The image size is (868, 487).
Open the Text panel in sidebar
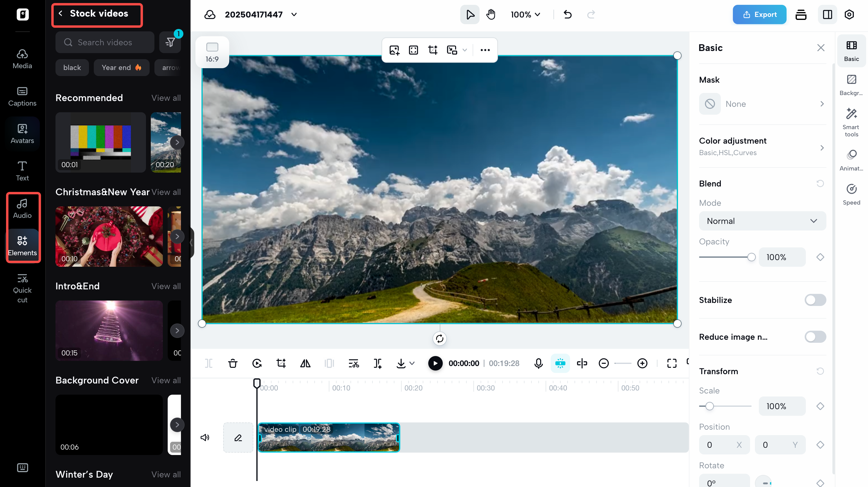pos(22,171)
